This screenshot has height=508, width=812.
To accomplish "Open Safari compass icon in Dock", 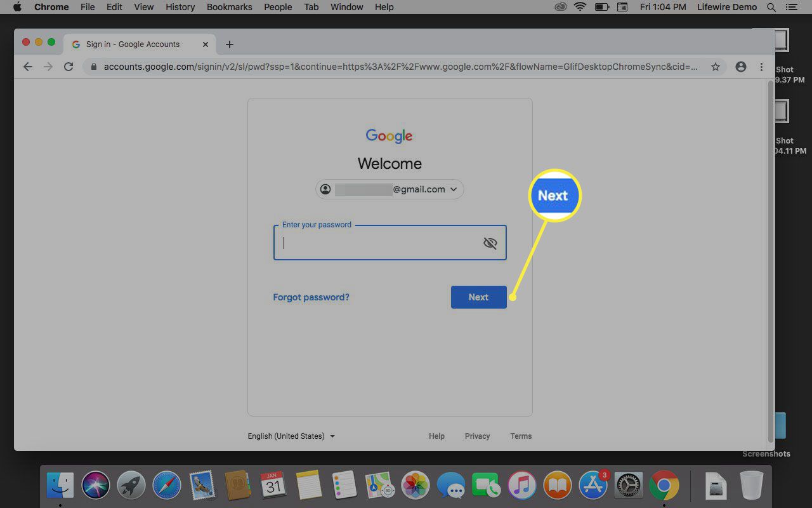I will [x=167, y=486].
